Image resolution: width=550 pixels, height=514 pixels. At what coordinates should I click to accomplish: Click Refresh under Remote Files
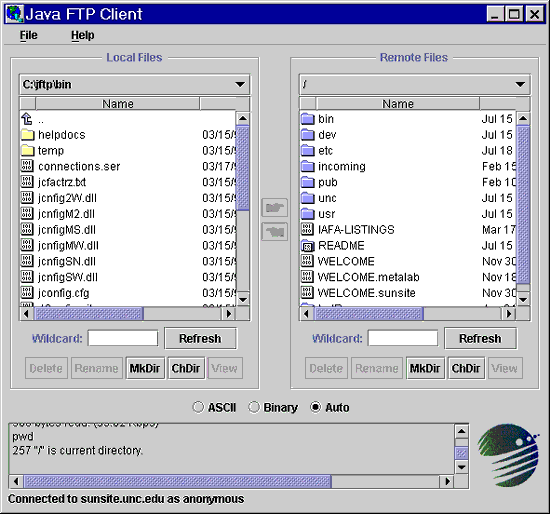point(480,339)
